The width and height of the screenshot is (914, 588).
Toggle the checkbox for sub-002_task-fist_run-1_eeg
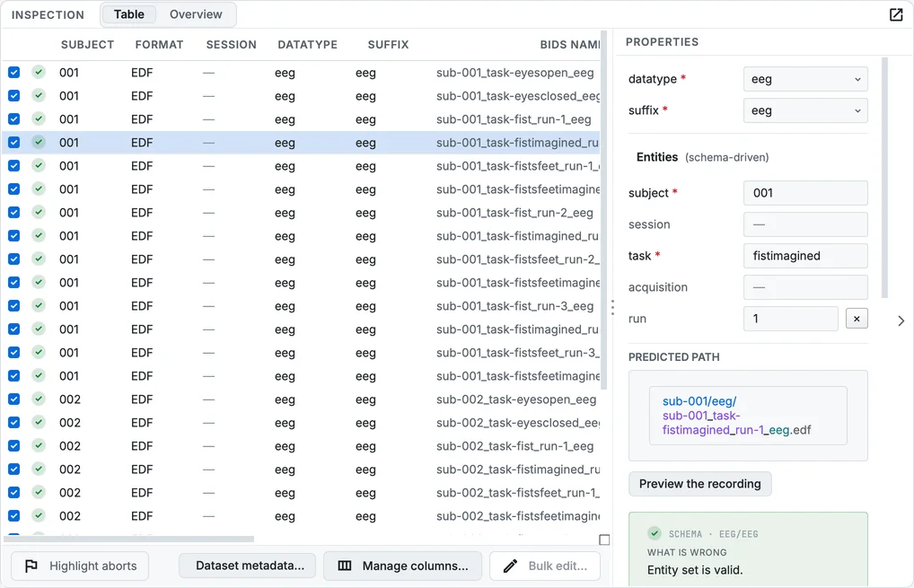(x=14, y=445)
